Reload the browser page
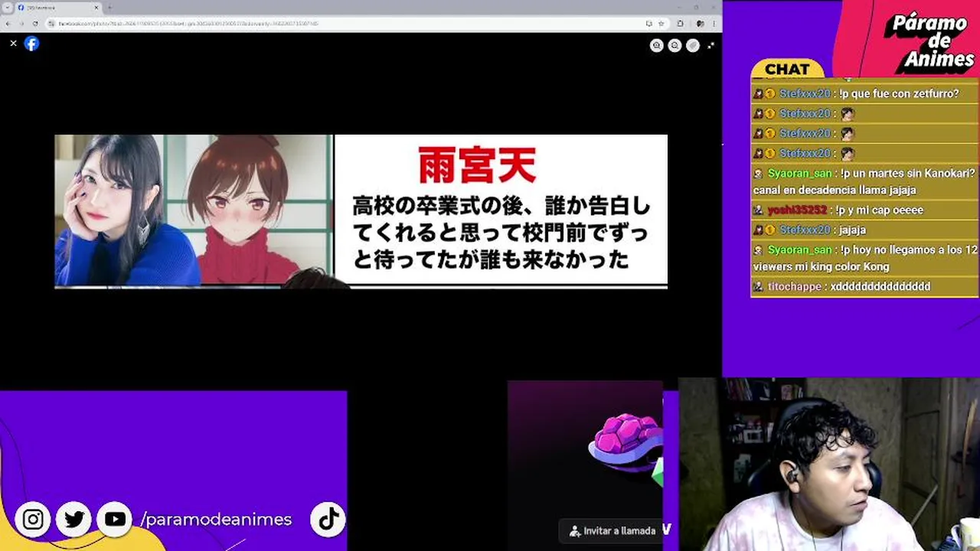 (x=35, y=24)
